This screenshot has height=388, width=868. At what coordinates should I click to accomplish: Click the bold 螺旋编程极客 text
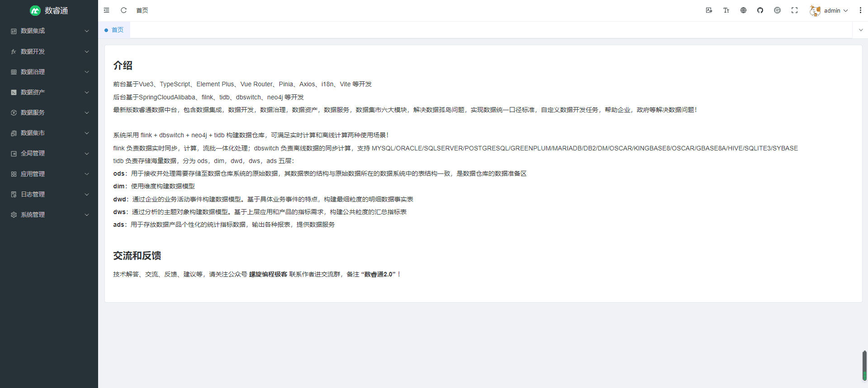point(268,274)
